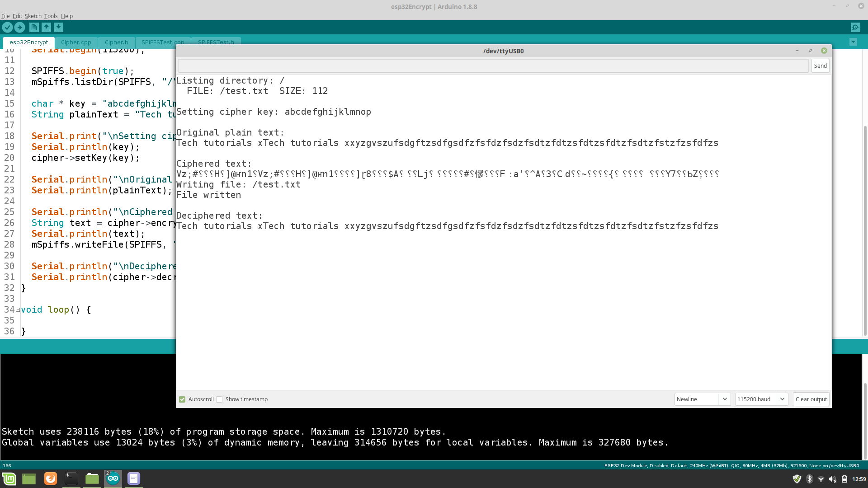Image resolution: width=868 pixels, height=488 pixels.
Task: Open the Tools menu
Action: point(51,16)
